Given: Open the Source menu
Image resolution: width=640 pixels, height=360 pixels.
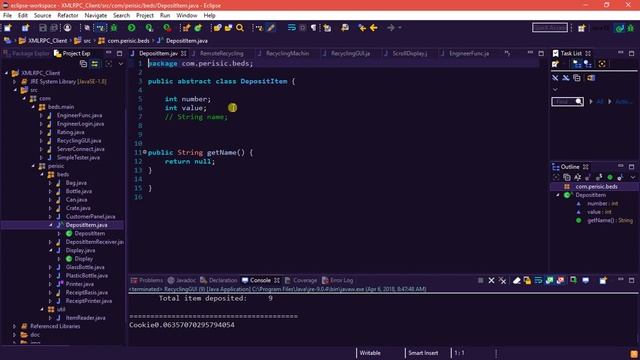Looking at the screenshot, I should click(x=42, y=15).
